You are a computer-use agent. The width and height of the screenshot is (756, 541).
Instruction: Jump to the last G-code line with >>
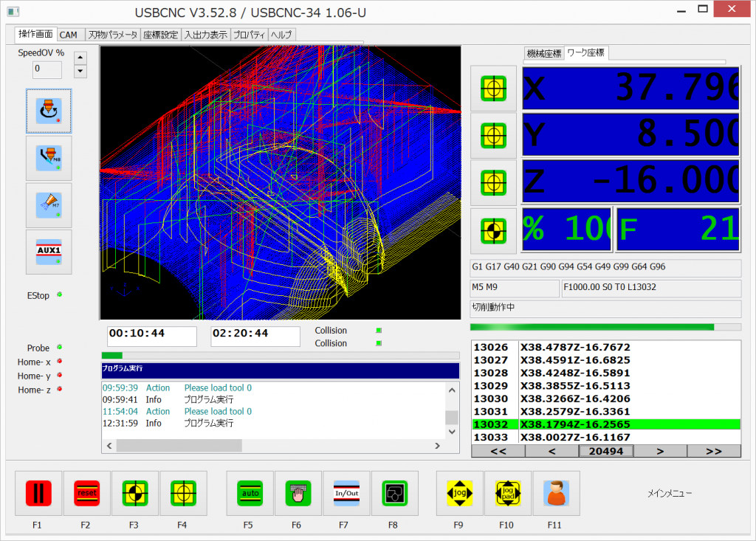(x=713, y=451)
